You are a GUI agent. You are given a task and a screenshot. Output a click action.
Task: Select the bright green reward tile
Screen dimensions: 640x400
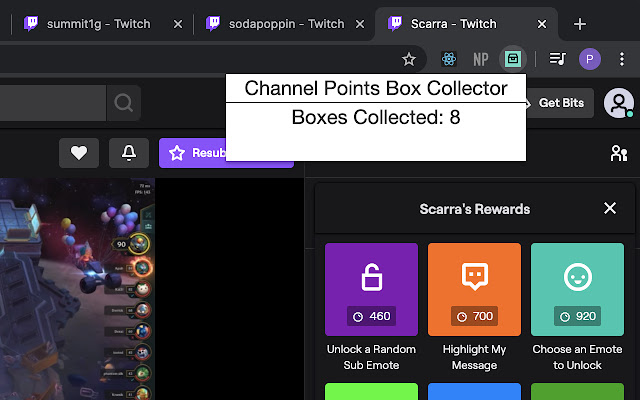[x=371, y=391]
